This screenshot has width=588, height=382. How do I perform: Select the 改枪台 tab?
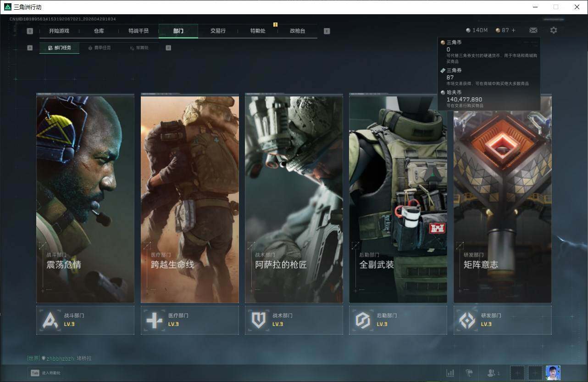297,31
